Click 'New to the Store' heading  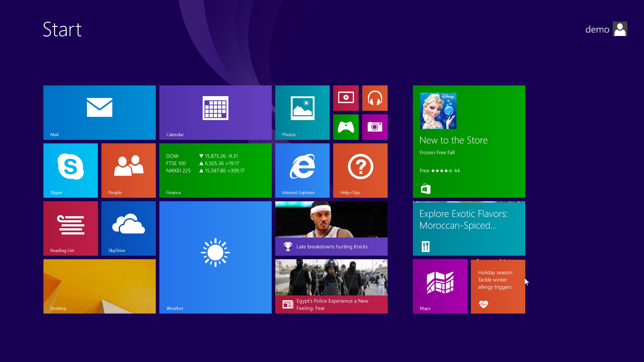(x=453, y=140)
